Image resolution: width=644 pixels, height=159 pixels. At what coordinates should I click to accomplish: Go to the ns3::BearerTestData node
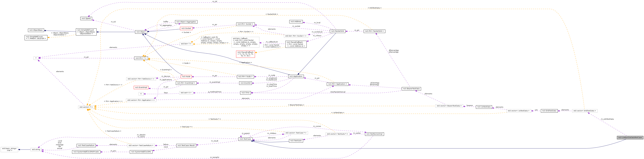(x=411, y=89)
